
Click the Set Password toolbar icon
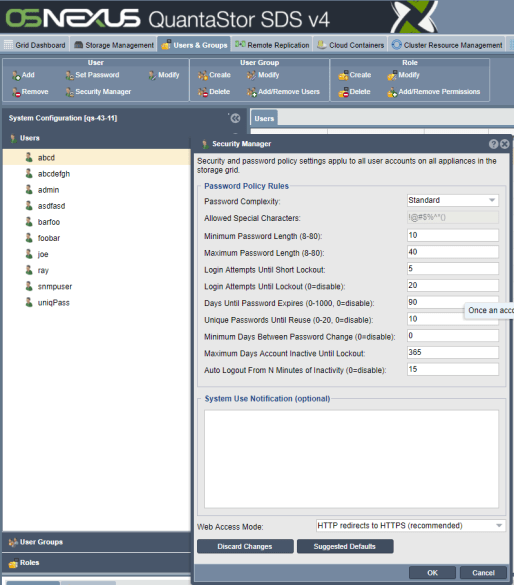pyautogui.click(x=69, y=75)
